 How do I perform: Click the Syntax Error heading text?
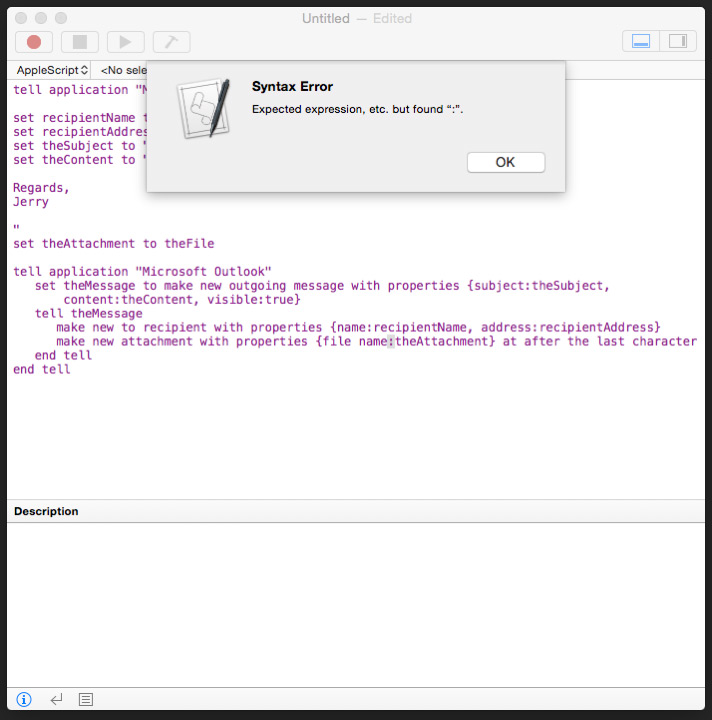coord(292,86)
